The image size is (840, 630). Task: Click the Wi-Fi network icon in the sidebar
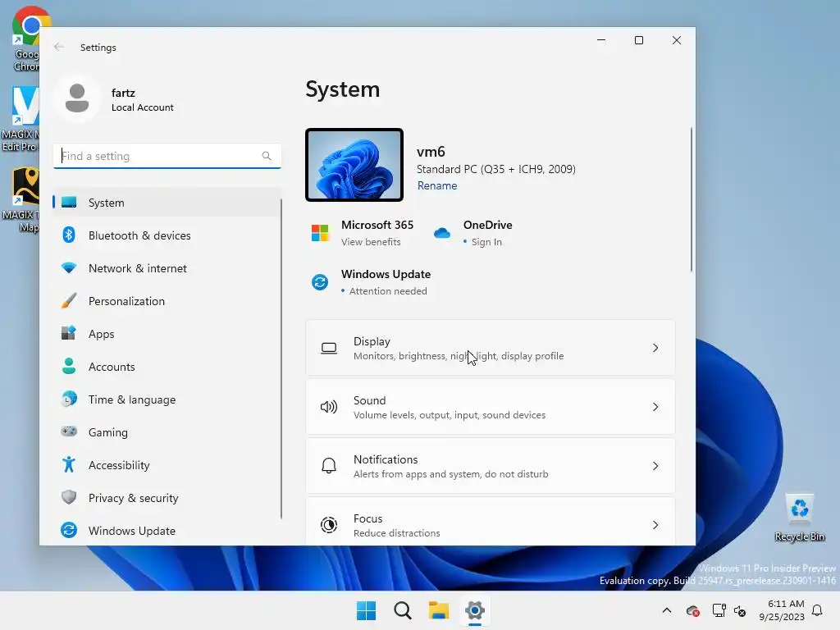pos(69,267)
